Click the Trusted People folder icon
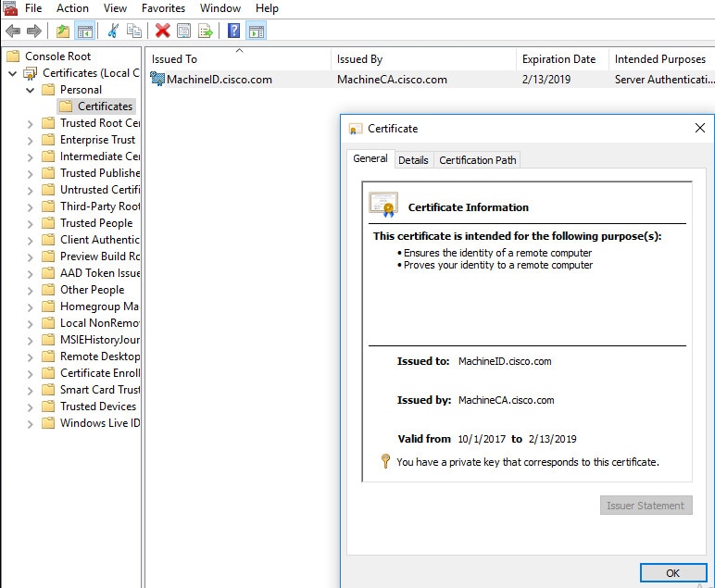The height and width of the screenshot is (588, 715). 48,223
